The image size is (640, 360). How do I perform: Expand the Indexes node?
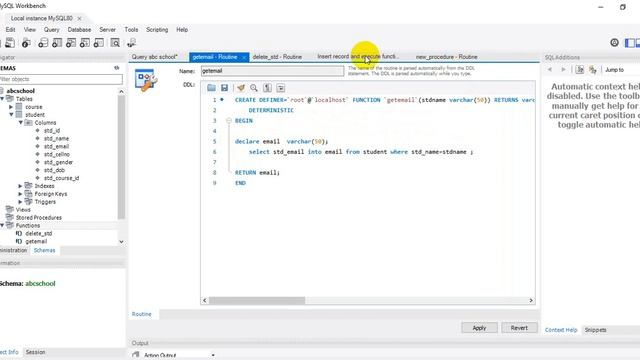click(20, 186)
